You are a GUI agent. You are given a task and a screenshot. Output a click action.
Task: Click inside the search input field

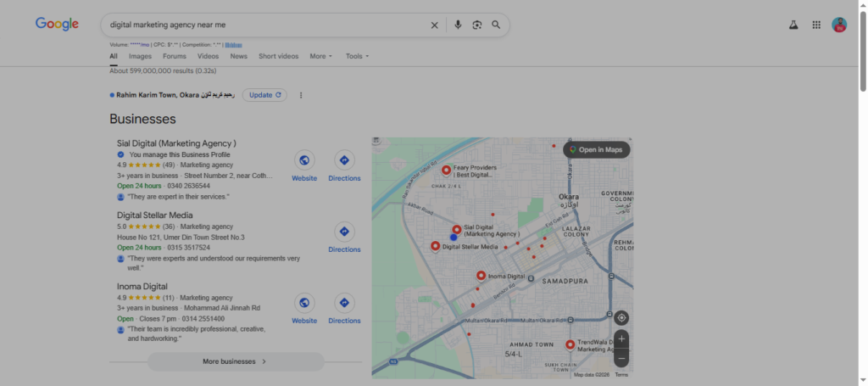[x=265, y=25]
